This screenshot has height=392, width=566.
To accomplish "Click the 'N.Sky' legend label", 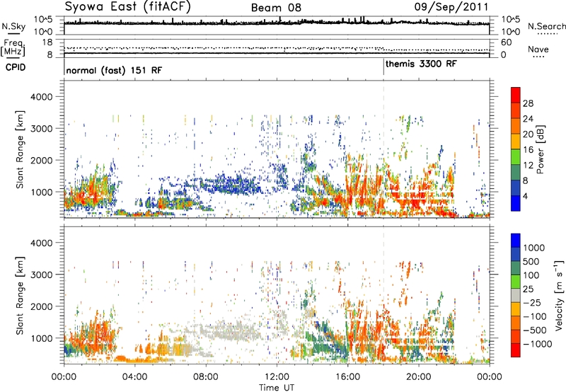I will [x=13, y=26].
